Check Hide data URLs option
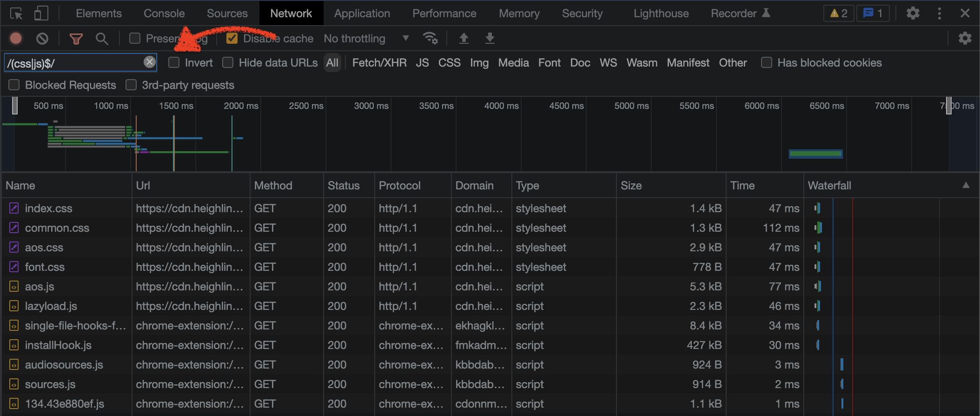The height and width of the screenshot is (416, 980). click(228, 63)
